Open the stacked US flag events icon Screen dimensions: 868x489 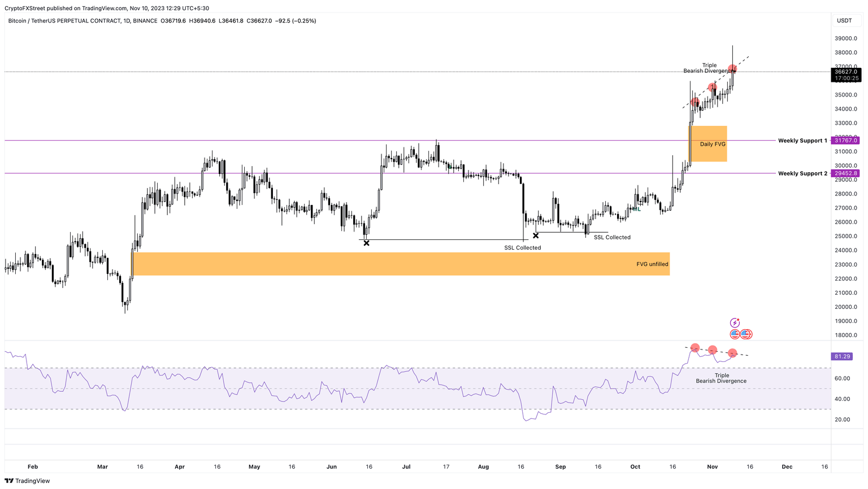745,334
